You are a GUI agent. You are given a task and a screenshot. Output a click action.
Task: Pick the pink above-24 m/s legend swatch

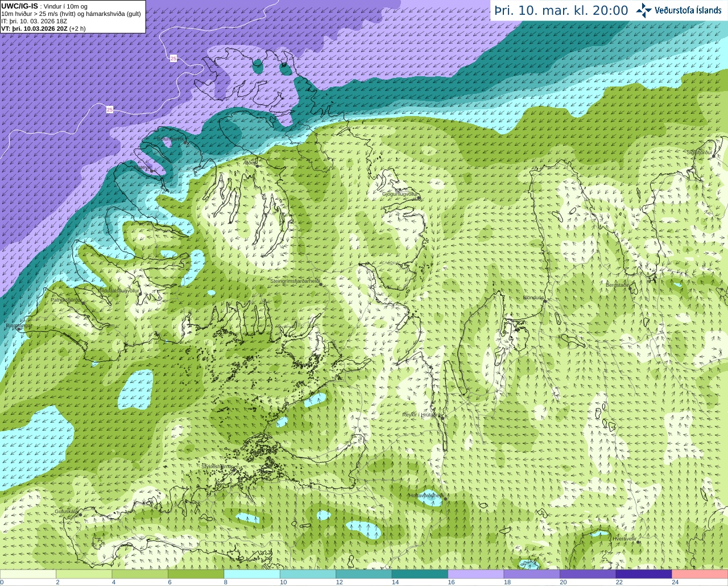[700, 574]
